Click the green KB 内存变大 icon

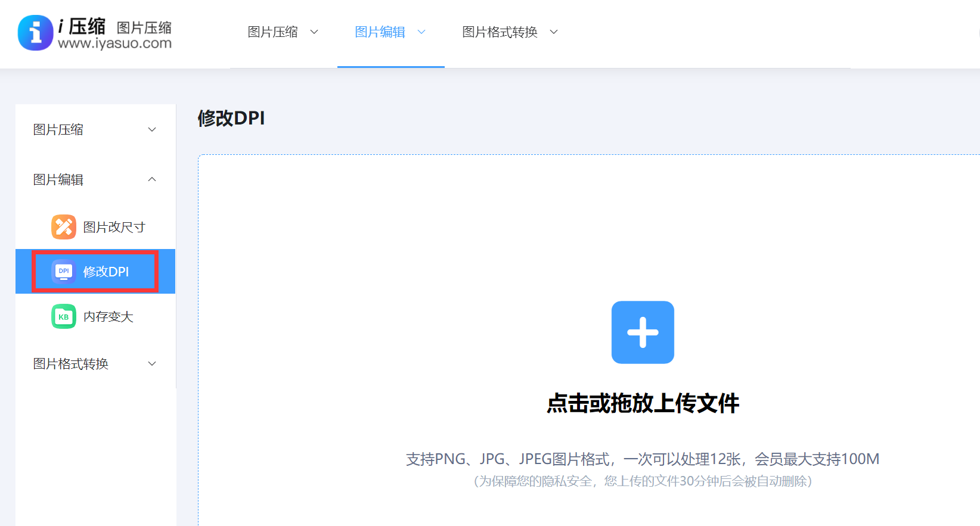[x=64, y=316]
